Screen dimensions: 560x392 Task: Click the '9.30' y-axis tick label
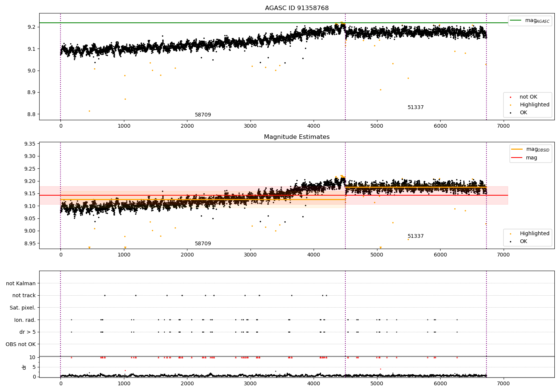point(30,156)
